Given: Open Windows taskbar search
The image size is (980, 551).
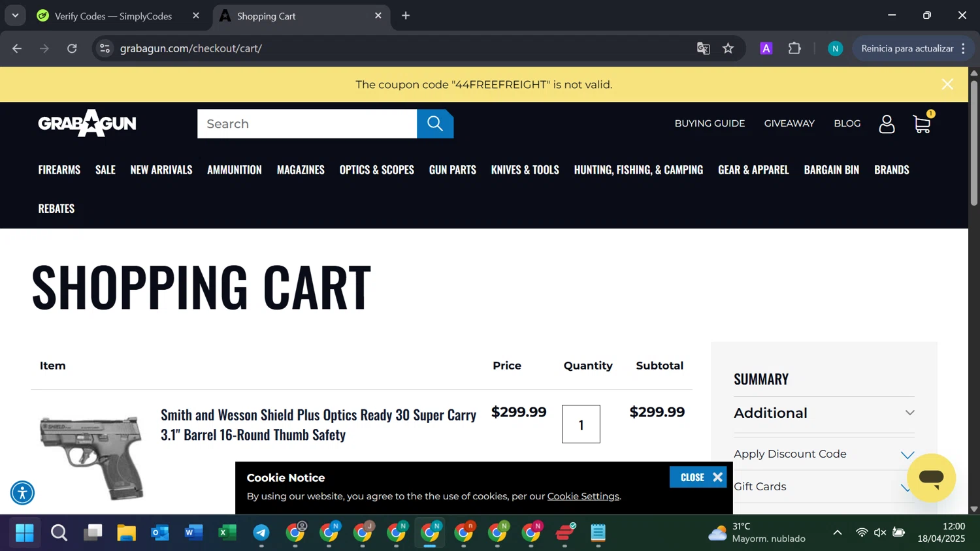Looking at the screenshot, I should tap(59, 533).
